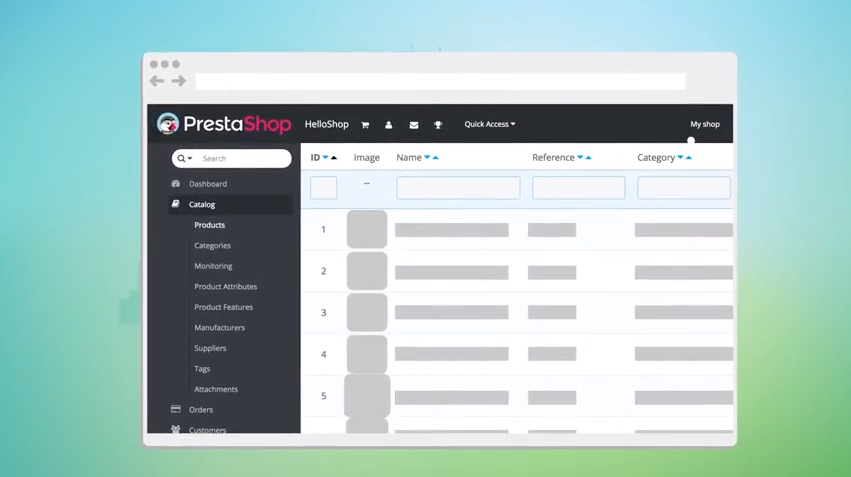This screenshot has height=477, width=851.
Task: Open Product Attributes submenu item
Action: (226, 287)
